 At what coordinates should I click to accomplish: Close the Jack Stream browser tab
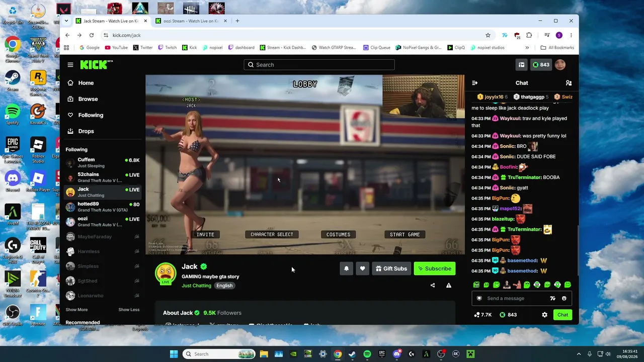(145, 21)
